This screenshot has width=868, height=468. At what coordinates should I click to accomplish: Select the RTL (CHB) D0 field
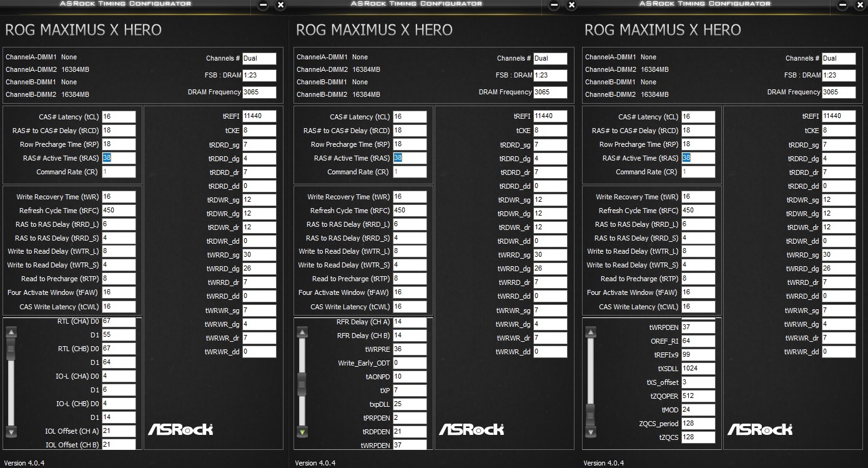119,349
